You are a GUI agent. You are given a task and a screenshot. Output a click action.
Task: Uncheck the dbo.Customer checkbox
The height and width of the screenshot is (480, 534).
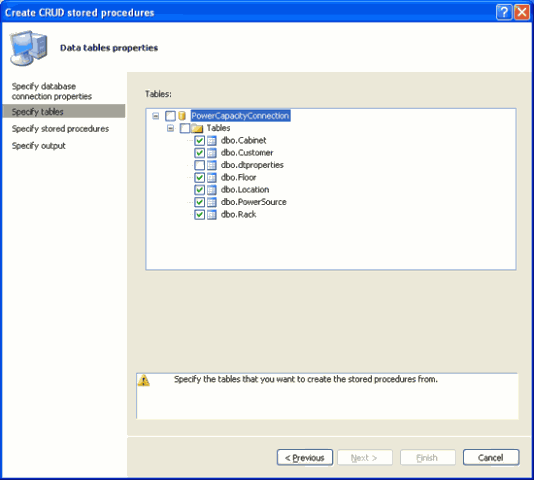tap(200, 153)
